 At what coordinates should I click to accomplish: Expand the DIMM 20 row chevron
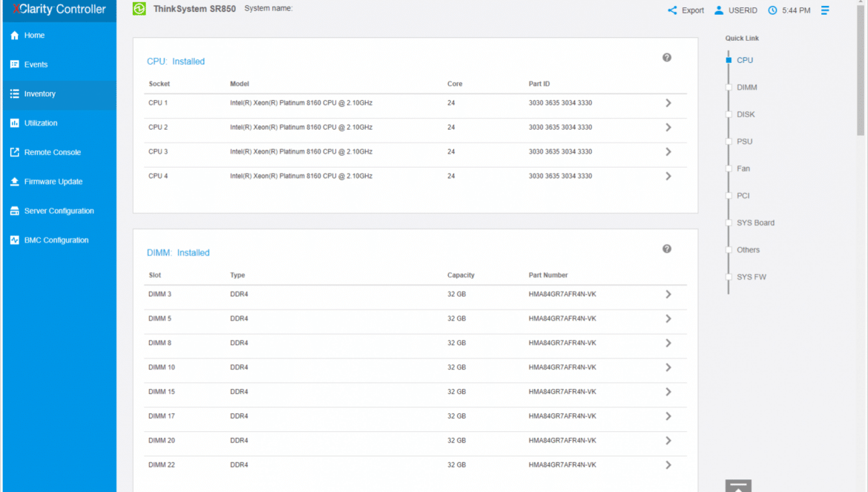pos(668,441)
